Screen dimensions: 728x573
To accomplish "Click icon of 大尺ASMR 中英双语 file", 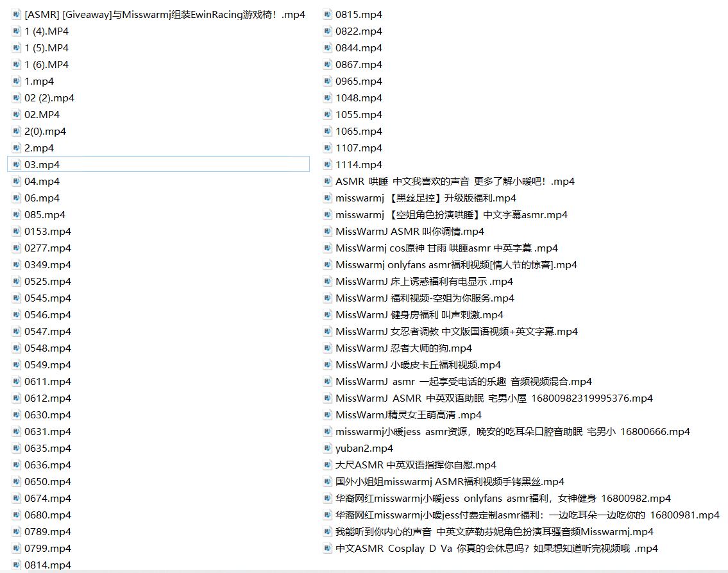I will (327, 465).
